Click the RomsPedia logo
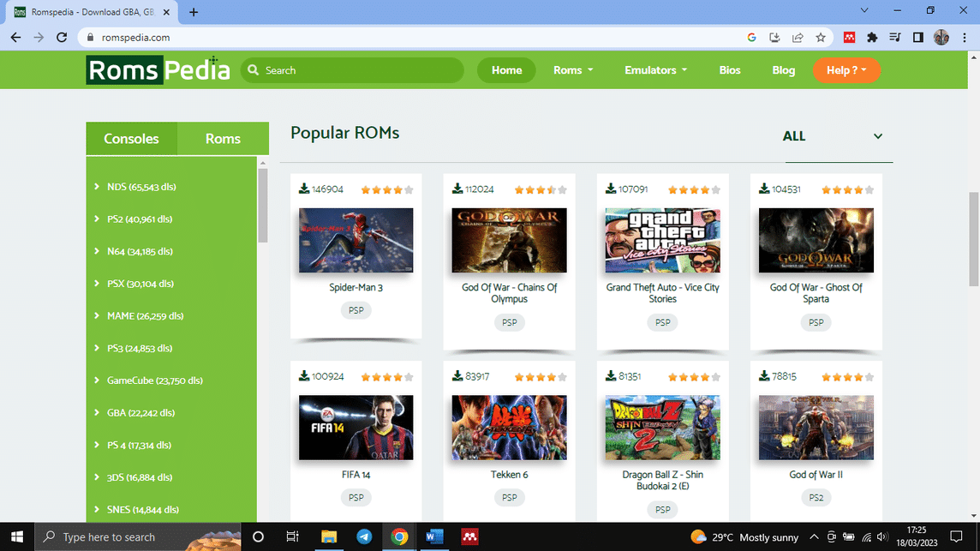Screen dimensions: 980x551 (158, 70)
